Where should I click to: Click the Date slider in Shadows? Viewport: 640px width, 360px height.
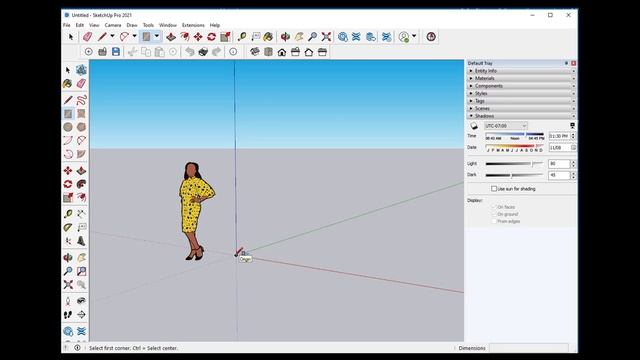514,146
